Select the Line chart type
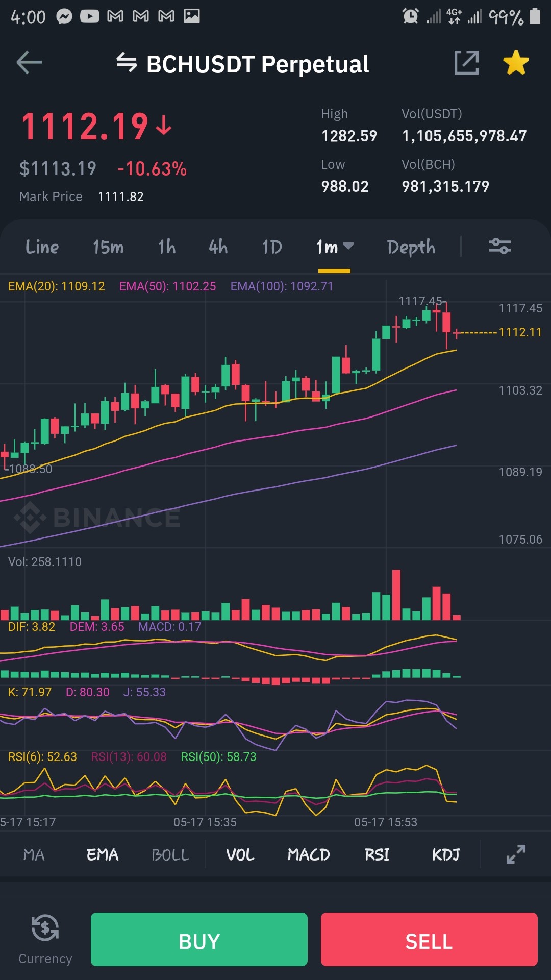 click(x=42, y=247)
